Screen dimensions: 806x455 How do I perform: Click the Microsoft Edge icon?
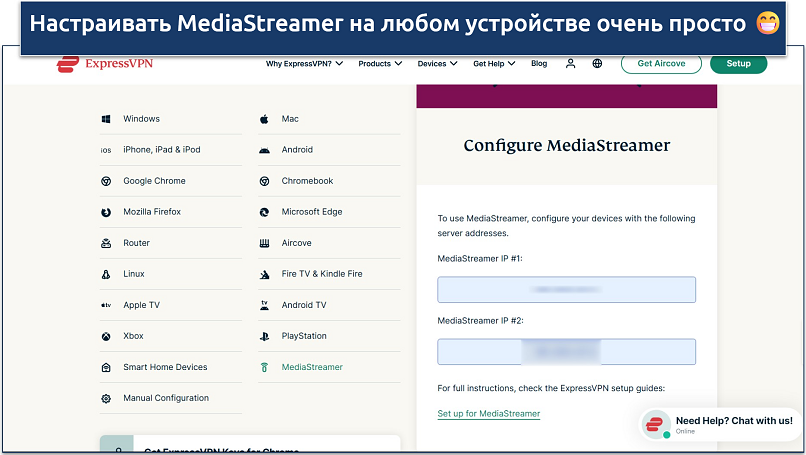coord(264,212)
